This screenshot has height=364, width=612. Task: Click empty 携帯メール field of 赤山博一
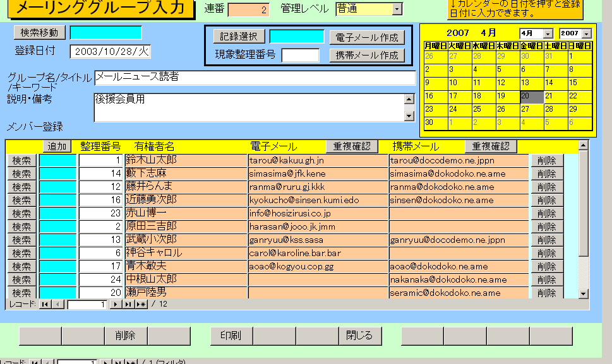coord(459,214)
